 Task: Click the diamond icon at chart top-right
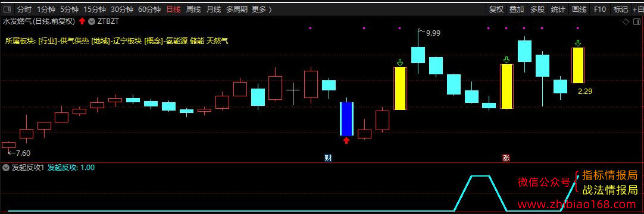[x=626, y=22]
